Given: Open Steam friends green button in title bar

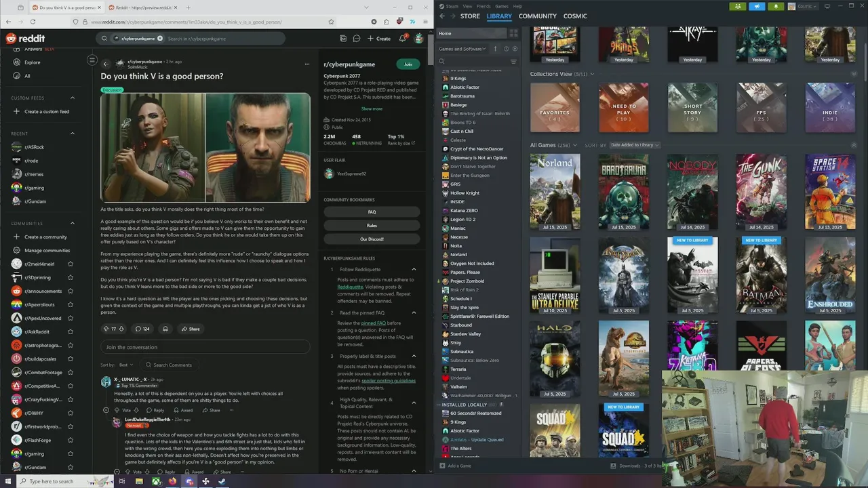Looking at the screenshot, I should 738,6.
